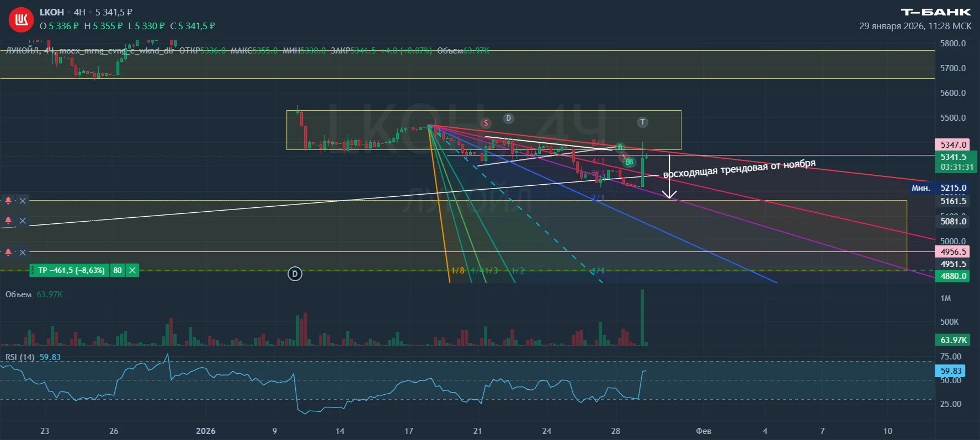The image size is (980, 440).
Task: Click the 63.97K volume axis label
Action: (x=953, y=340)
